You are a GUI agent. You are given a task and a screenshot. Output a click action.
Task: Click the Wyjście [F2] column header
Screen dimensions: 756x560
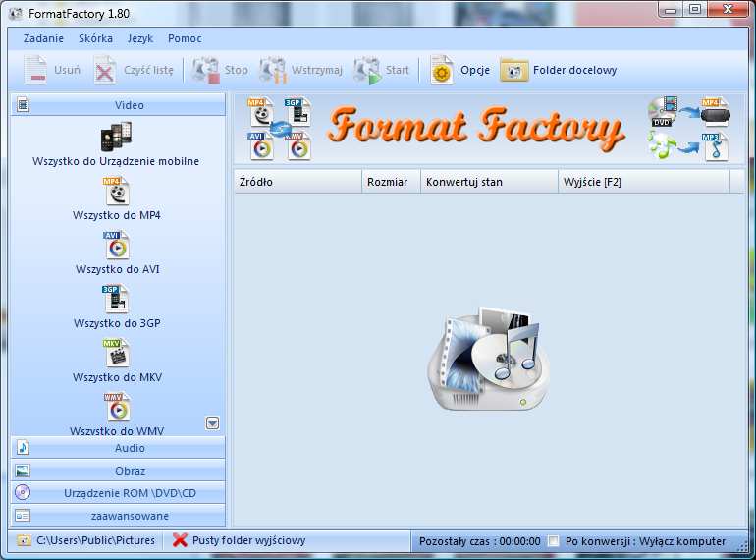point(644,182)
